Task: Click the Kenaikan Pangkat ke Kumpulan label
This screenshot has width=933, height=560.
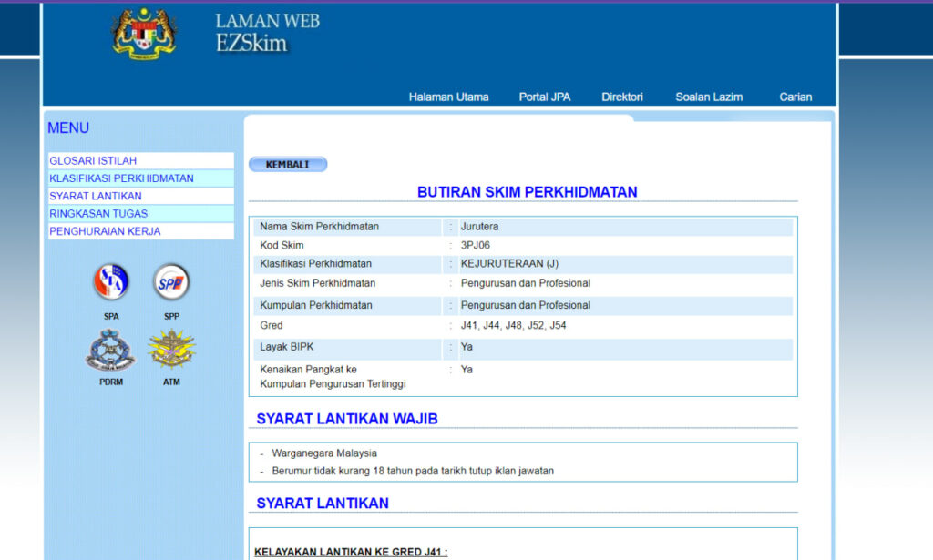Action: pos(333,376)
